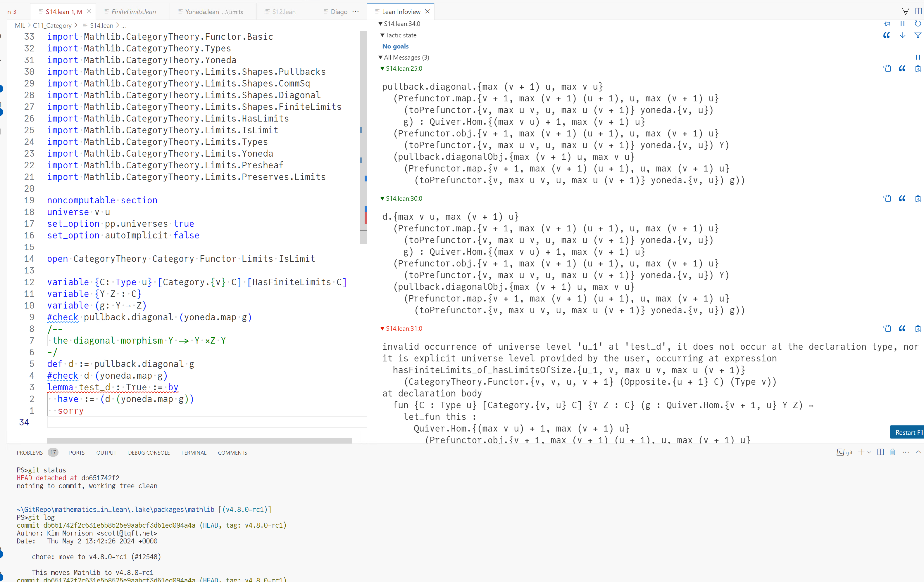Pause updating All Messages

(x=918, y=58)
